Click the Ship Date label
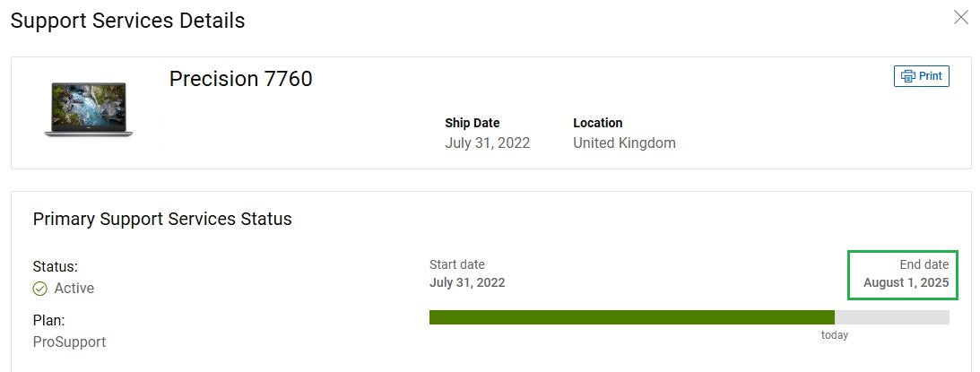The height and width of the screenshot is (372, 980). click(473, 123)
